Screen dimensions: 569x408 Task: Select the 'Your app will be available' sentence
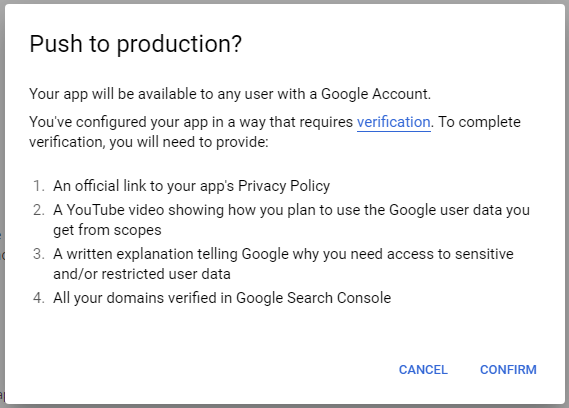tap(230, 94)
